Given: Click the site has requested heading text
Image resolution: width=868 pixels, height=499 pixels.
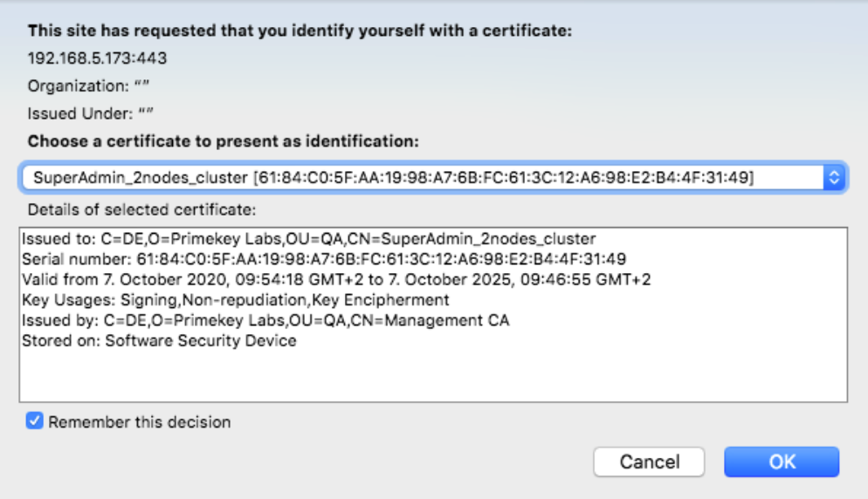Looking at the screenshot, I should pos(300,31).
